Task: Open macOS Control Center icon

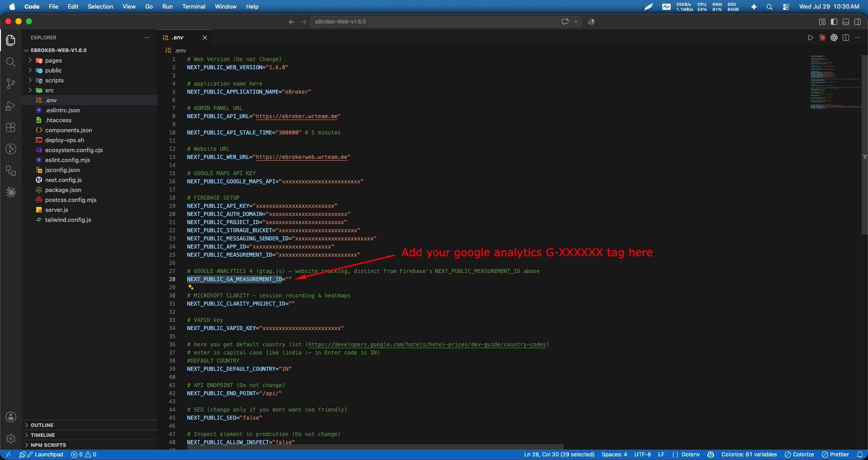Action: (786, 7)
